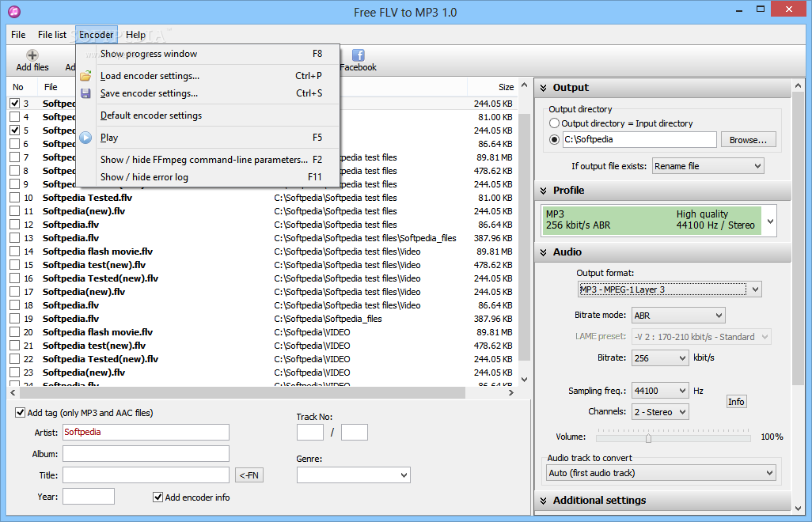Open the Genre dropdown

tap(353, 475)
